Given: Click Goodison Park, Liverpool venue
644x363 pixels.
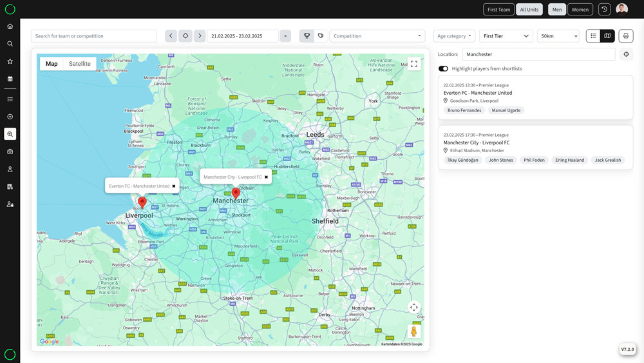Looking at the screenshot, I should point(474,101).
